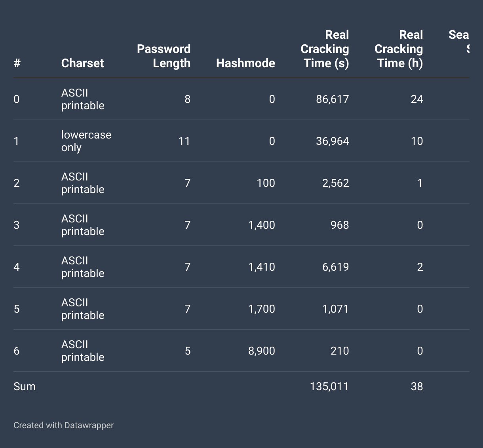483x448 pixels.
Task: Click the Password Length column header
Action: pos(164,56)
